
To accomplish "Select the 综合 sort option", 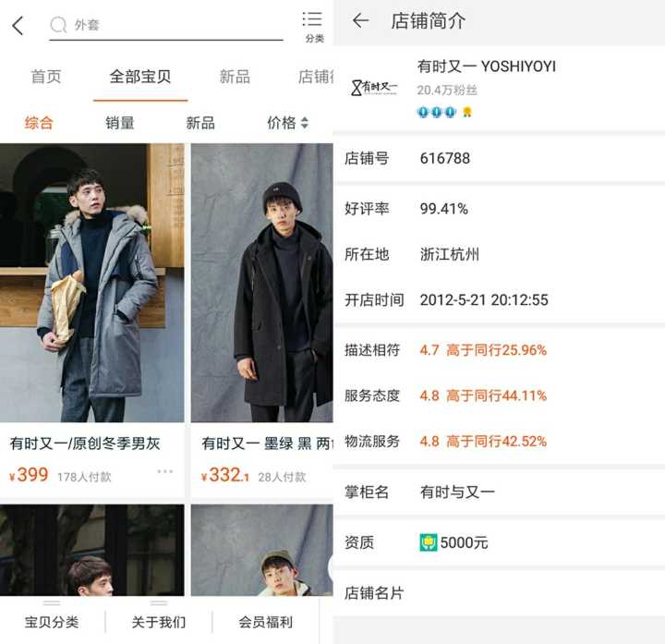I will pyautogui.click(x=39, y=123).
